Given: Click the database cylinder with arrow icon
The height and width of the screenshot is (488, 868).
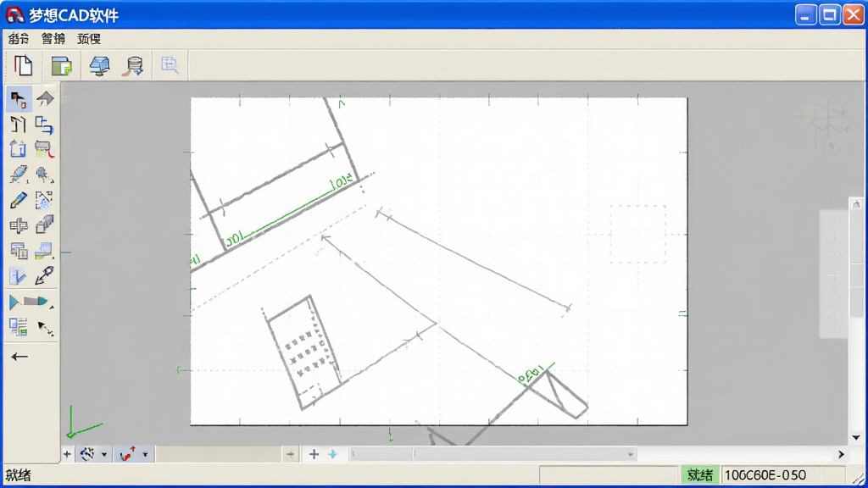Looking at the screenshot, I should (133, 66).
